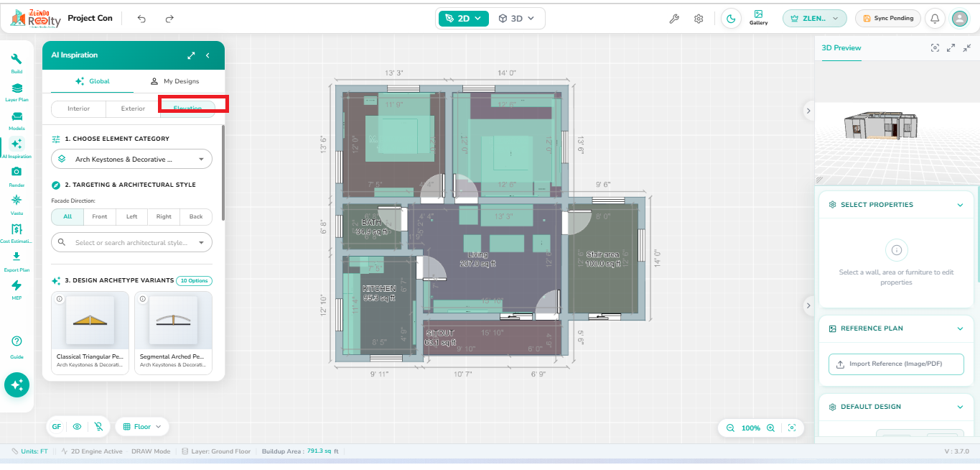Select the Right facade direction
Image resolution: width=980 pixels, height=470 pixels.
click(164, 216)
